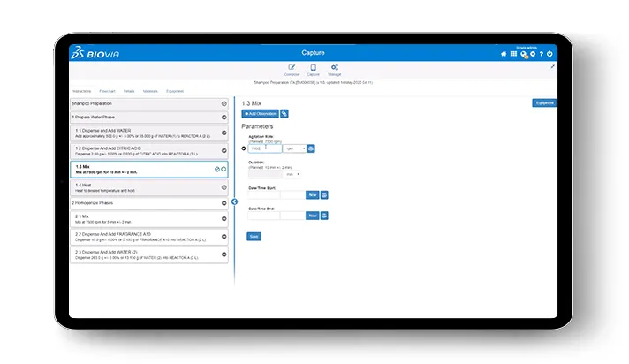Click the Date/Time End date field

point(263,216)
